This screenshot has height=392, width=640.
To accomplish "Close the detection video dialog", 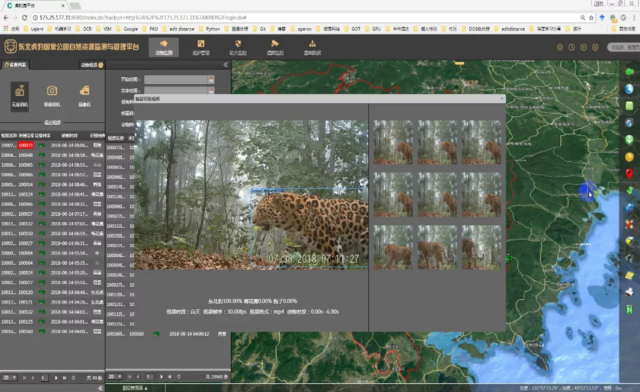I will 502,98.
